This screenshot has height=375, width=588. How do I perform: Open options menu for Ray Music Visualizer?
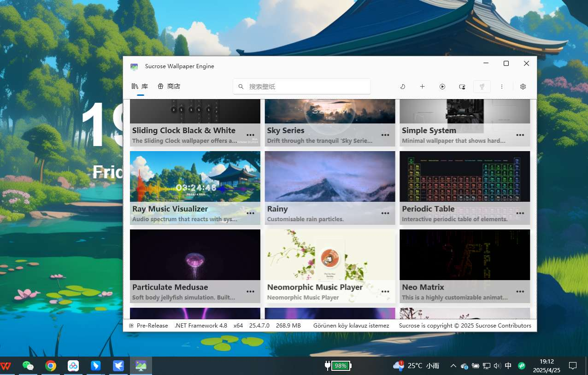pos(250,213)
